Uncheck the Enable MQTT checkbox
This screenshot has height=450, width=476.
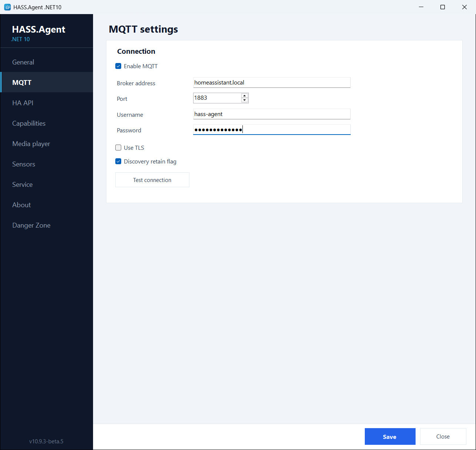pos(118,66)
